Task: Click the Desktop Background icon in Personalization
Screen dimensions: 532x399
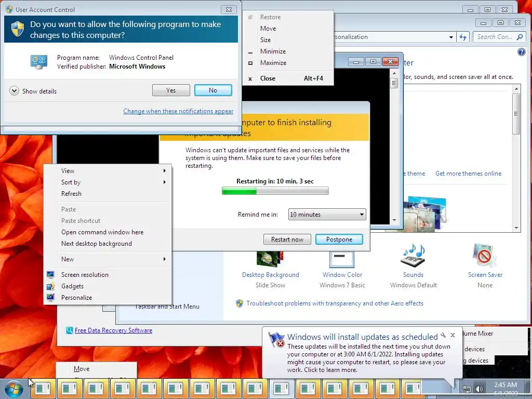Action: point(270,259)
